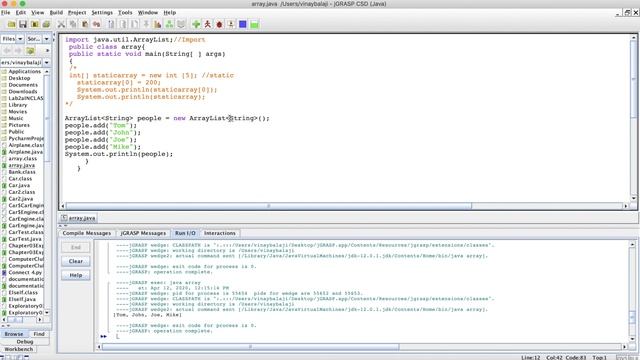Open the Edit menu

(x=21, y=13)
